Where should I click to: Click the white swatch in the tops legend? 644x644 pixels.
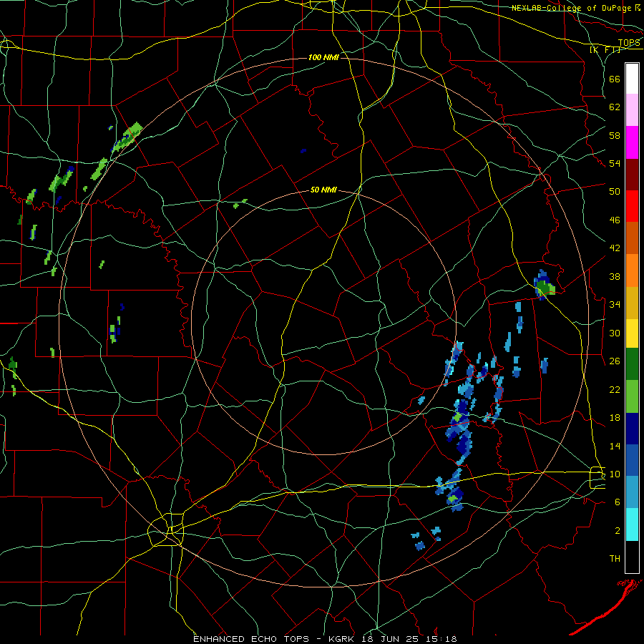click(632, 79)
